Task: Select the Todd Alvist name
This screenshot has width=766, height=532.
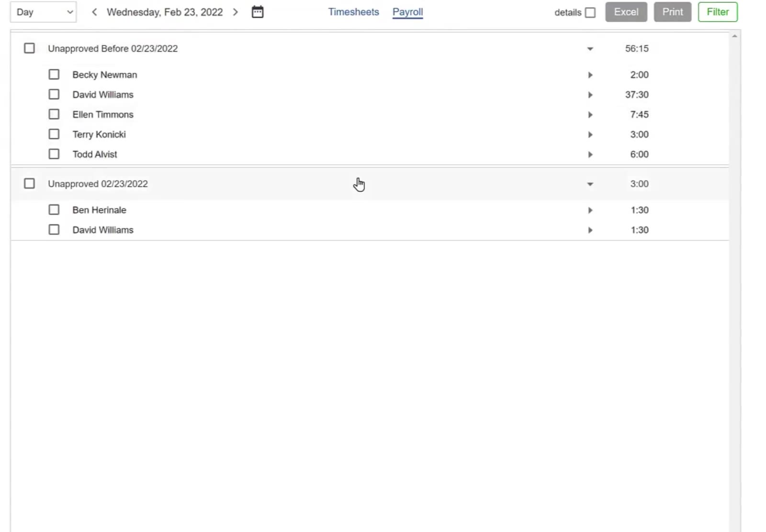Action: 95,154
